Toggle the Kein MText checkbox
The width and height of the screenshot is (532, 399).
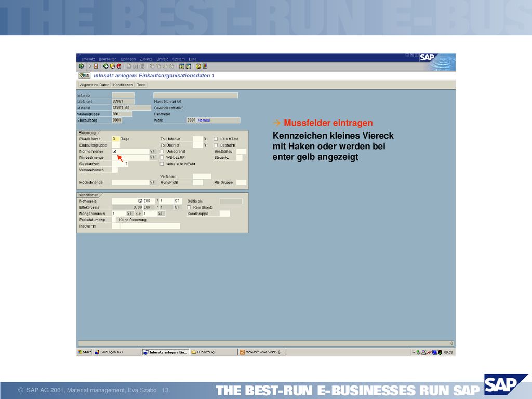click(x=216, y=139)
